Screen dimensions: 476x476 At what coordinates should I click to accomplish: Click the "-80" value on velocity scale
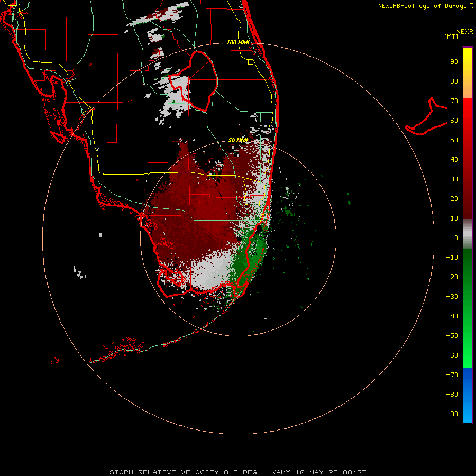coord(452,395)
